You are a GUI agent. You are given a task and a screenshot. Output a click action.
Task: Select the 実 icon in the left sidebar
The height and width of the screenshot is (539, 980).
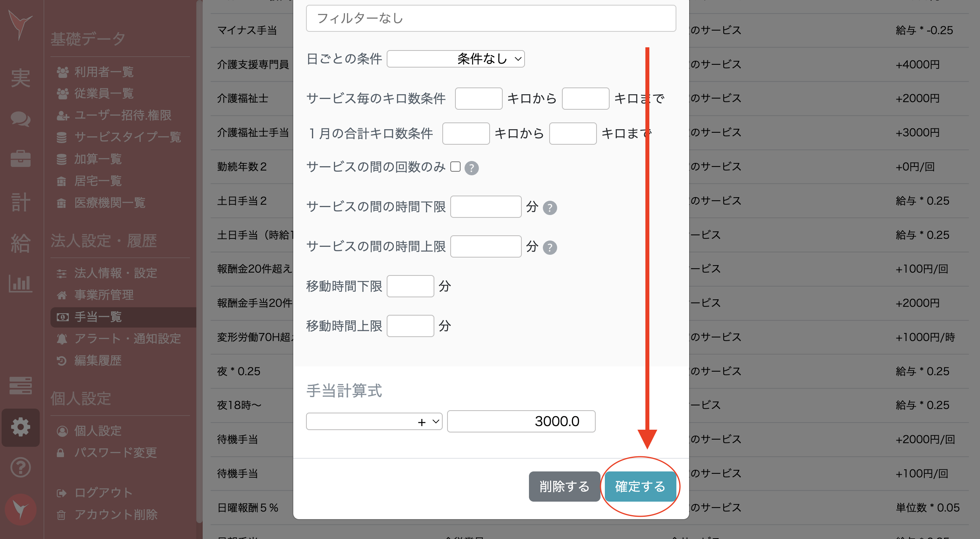point(20,78)
